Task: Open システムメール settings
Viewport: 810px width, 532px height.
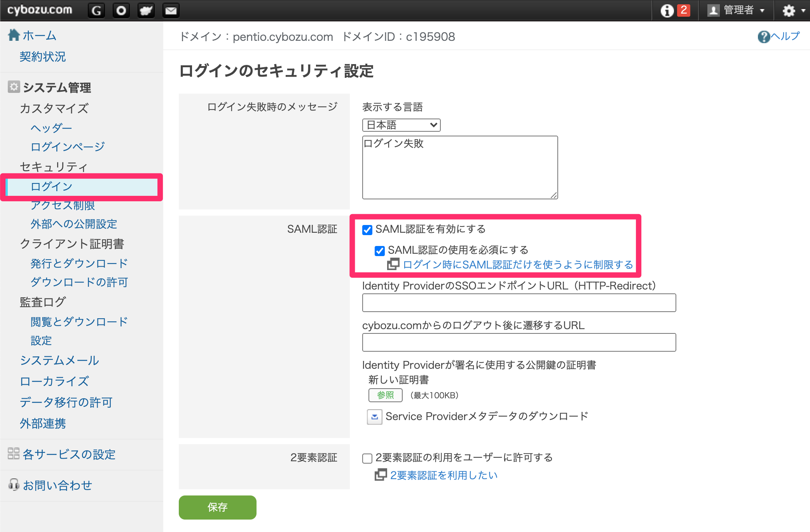Action: (x=59, y=360)
